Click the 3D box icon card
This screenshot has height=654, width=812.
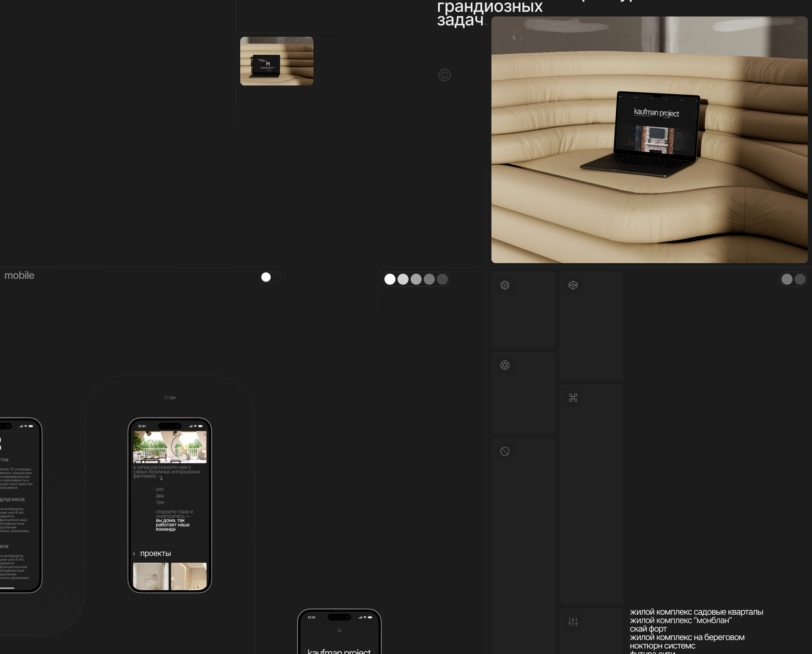(x=505, y=285)
